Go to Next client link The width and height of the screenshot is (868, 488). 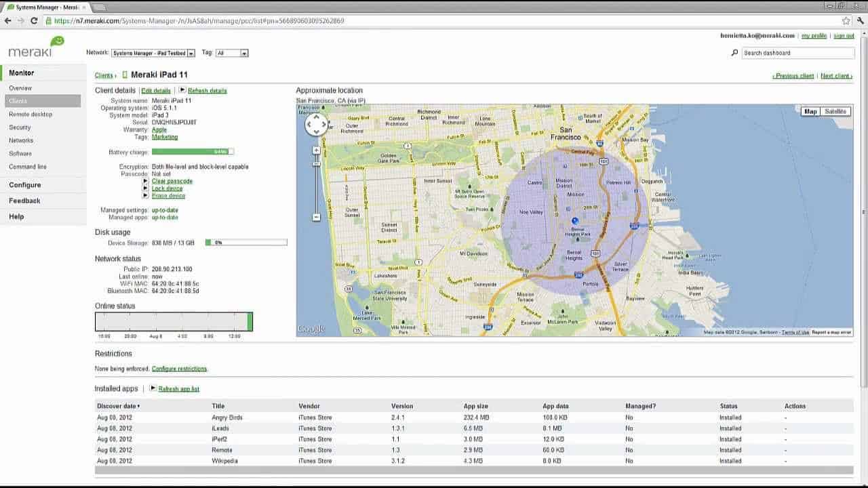(x=836, y=76)
